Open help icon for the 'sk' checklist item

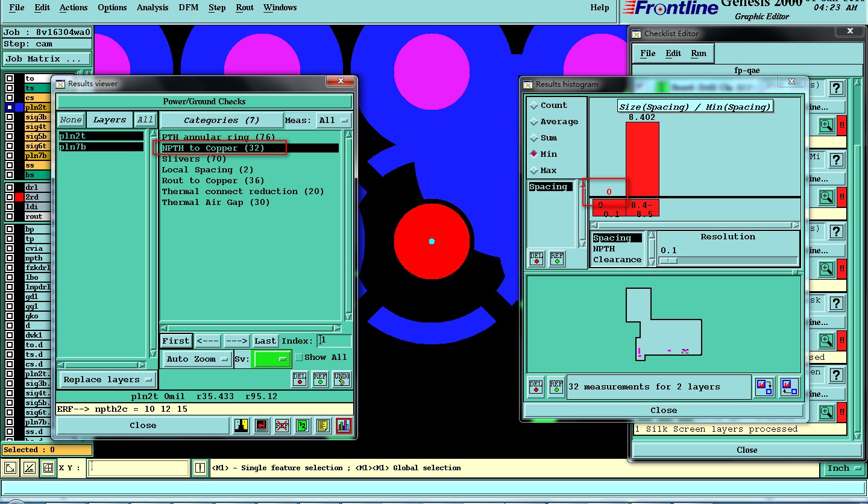pos(836,303)
